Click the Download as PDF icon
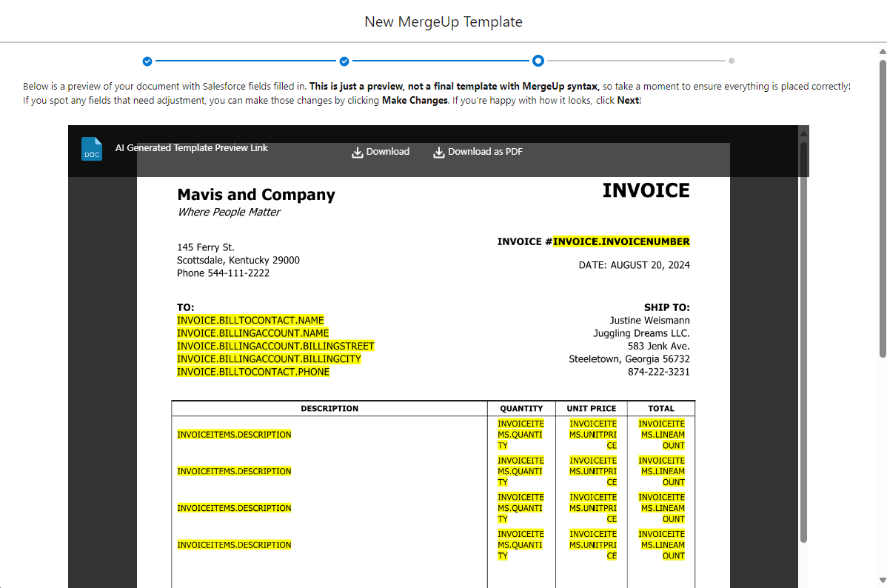This screenshot has width=887, height=588. pos(439,153)
